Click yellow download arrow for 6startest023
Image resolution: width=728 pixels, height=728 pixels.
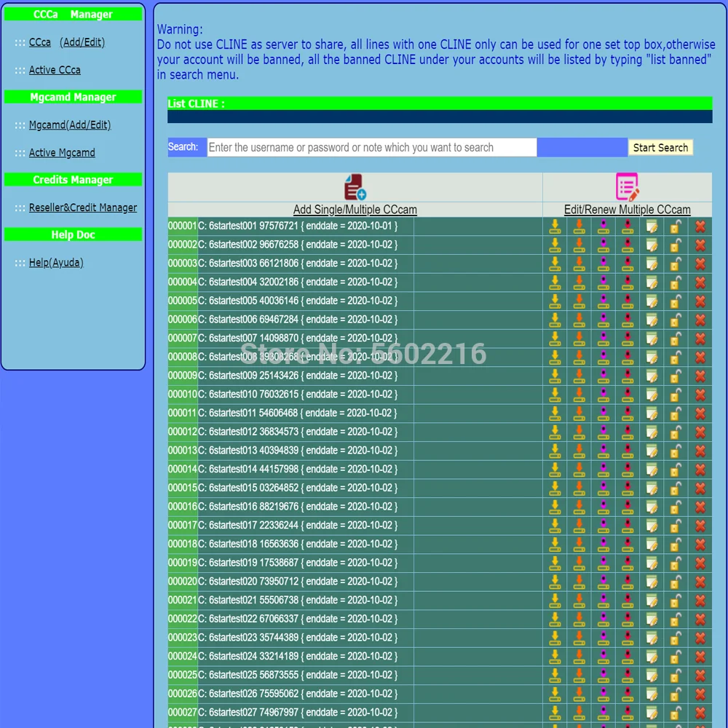point(555,638)
